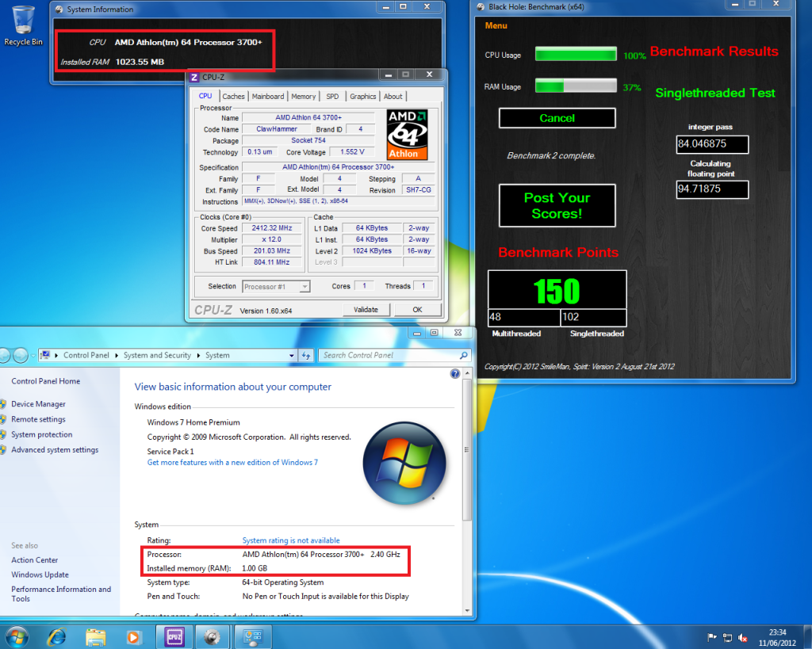Viewport: 812px width, 649px height.
Task: Expand the root breadcrumb arrow before Control Panel
Action: 56,356
